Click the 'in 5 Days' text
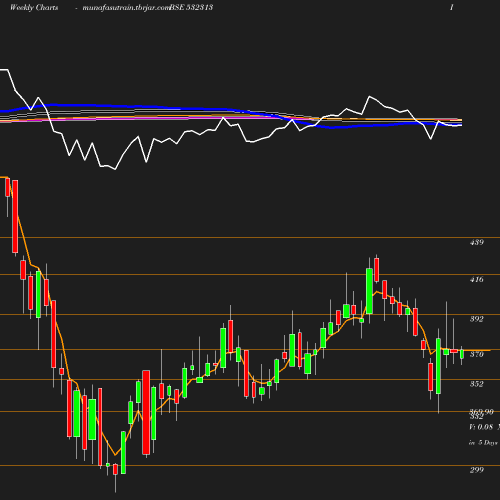This screenshot has height=500, width=500. click(x=483, y=443)
